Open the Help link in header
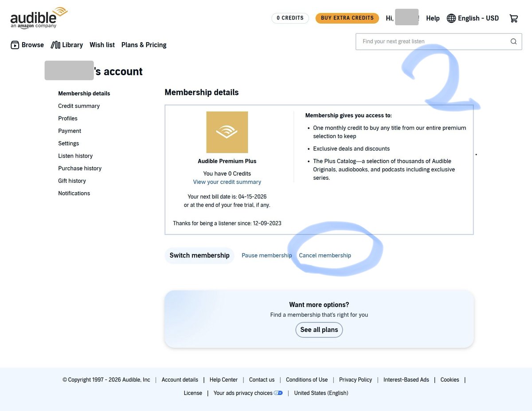 coord(433,18)
